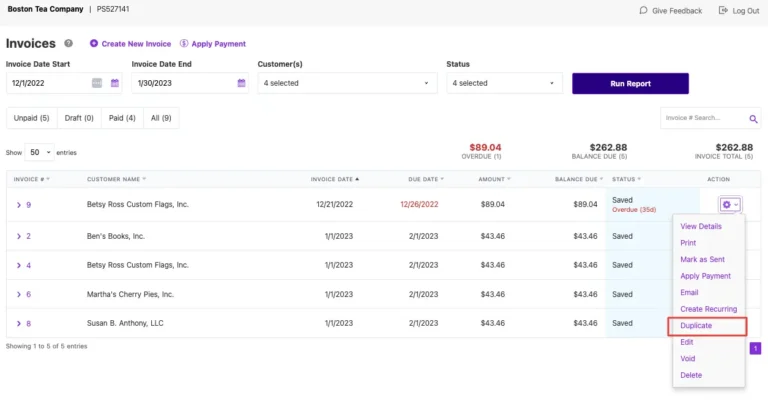
Task: Expand invoice 9 row chevron
Action: click(x=19, y=205)
